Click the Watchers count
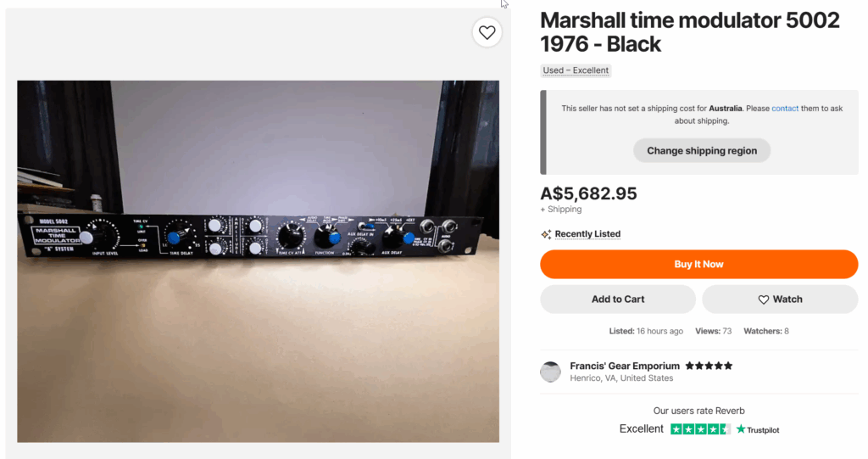Viewport: 868px width, 459px height. [x=765, y=331]
